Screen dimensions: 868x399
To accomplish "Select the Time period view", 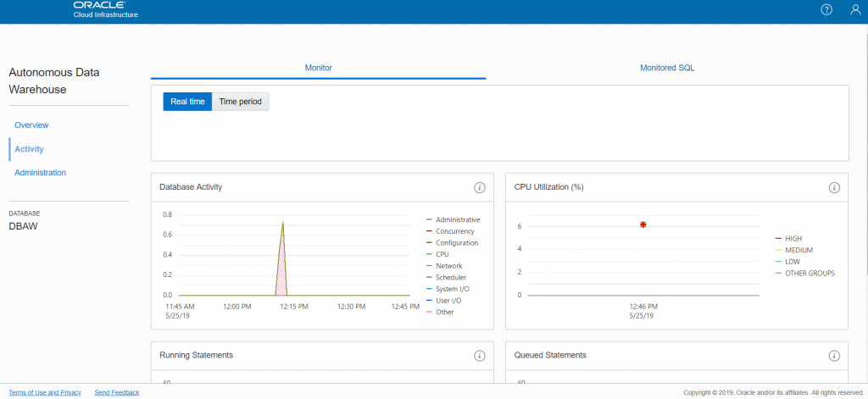I will point(240,102).
